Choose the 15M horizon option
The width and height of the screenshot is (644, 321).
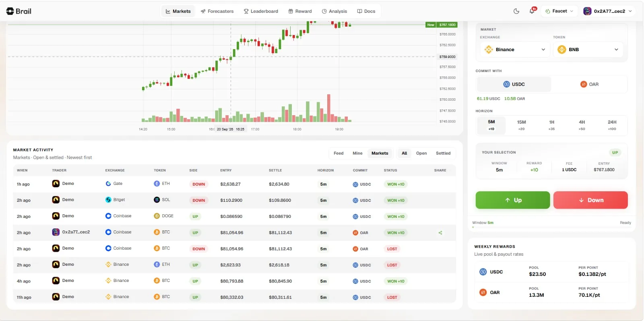point(521,125)
